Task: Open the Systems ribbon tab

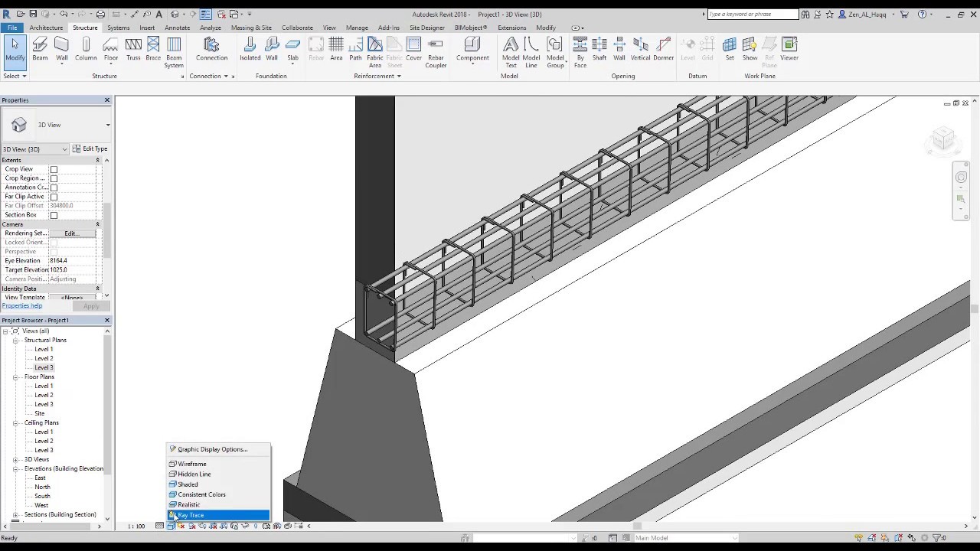Action: click(x=118, y=28)
